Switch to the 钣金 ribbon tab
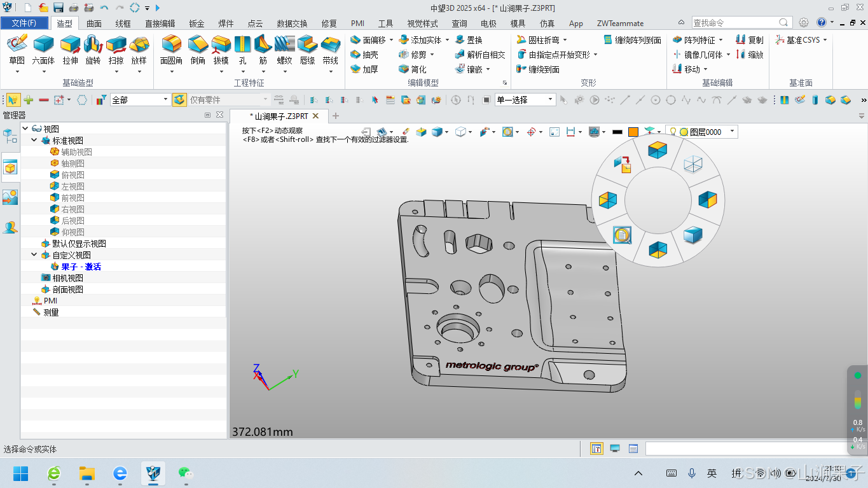This screenshot has width=868, height=488. pyautogui.click(x=196, y=24)
